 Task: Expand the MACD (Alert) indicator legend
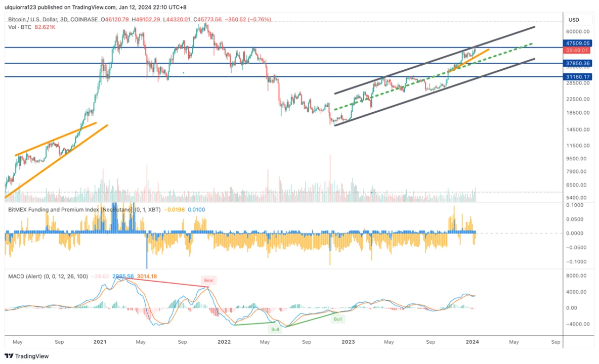(x=48, y=277)
